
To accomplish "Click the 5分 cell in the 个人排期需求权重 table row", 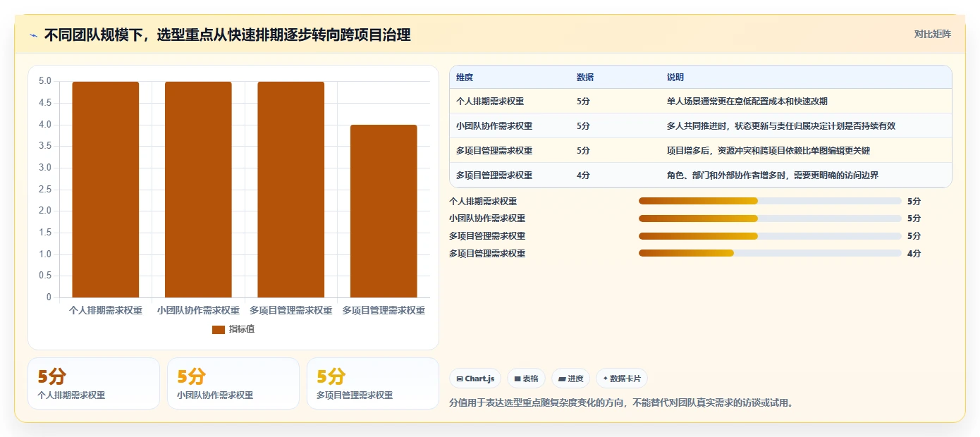I will click(x=583, y=101).
